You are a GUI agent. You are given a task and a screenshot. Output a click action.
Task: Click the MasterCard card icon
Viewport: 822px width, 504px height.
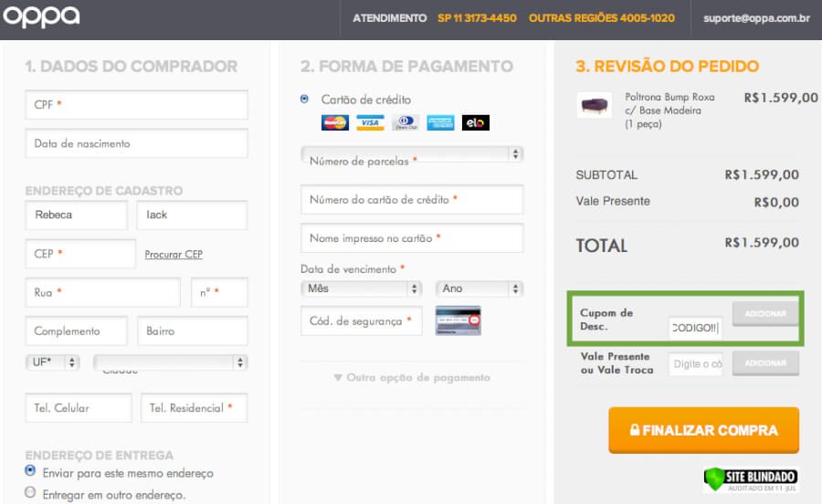point(335,122)
